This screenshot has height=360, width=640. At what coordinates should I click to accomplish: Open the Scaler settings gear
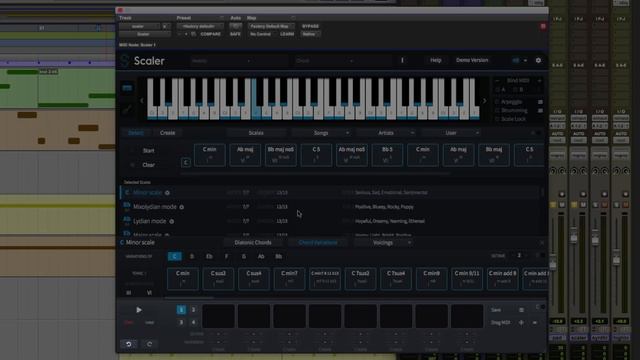click(x=538, y=60)
